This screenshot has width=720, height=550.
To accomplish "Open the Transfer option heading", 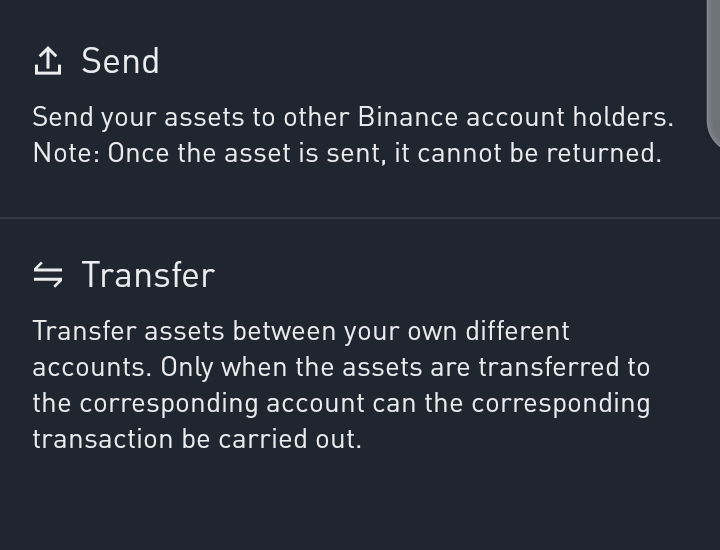I will (x=148, y=275).
